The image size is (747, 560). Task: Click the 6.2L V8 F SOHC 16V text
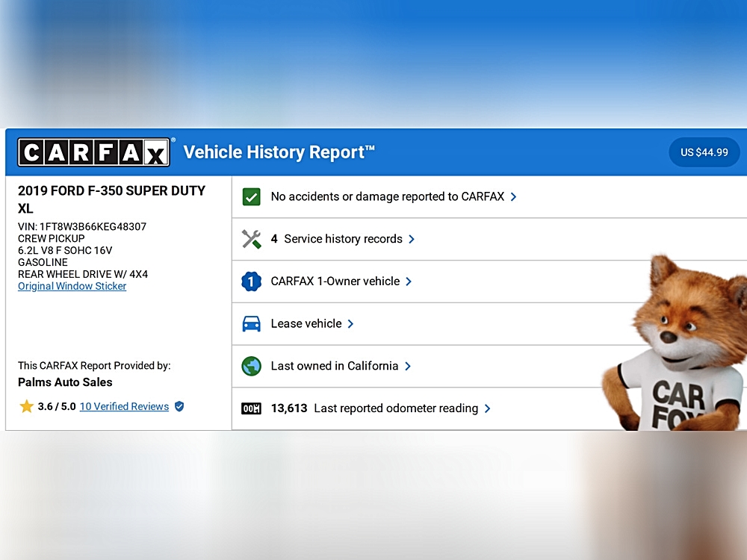point(65,250)
